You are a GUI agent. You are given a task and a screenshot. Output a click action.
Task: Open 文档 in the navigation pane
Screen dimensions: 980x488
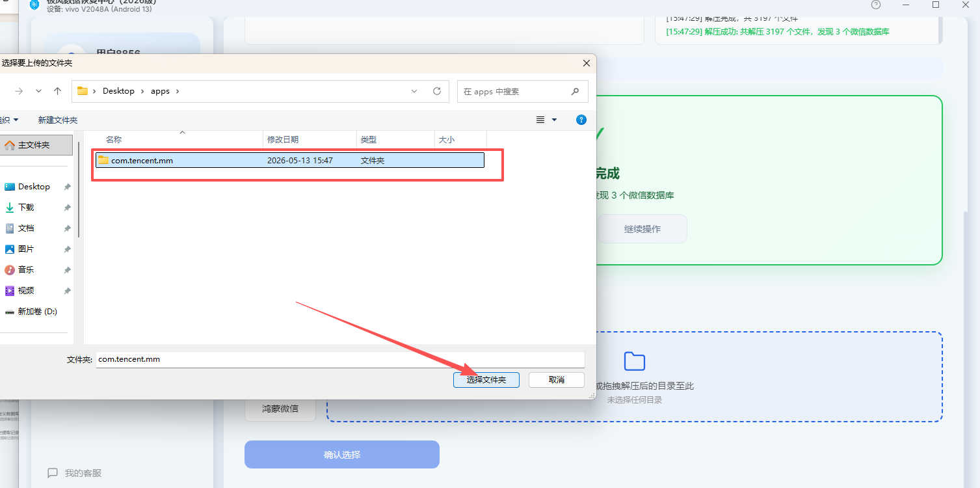click(26, 228)
